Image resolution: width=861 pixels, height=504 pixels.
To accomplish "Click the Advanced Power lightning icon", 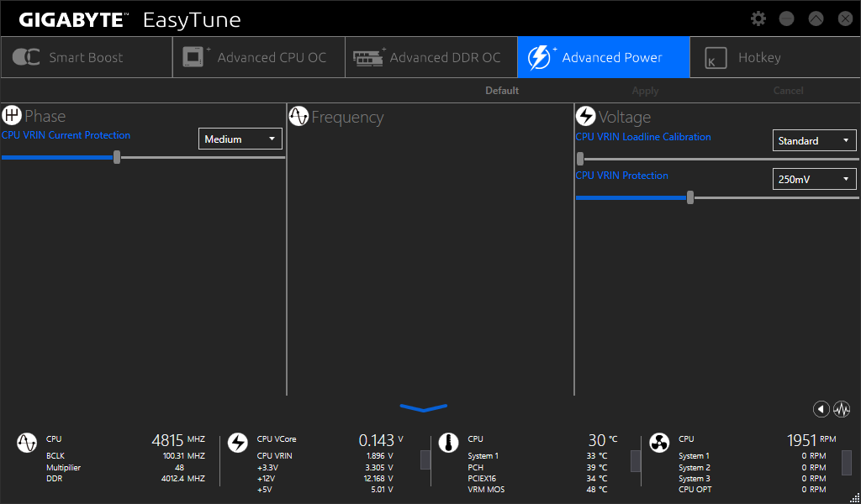I will click(541, 57).
